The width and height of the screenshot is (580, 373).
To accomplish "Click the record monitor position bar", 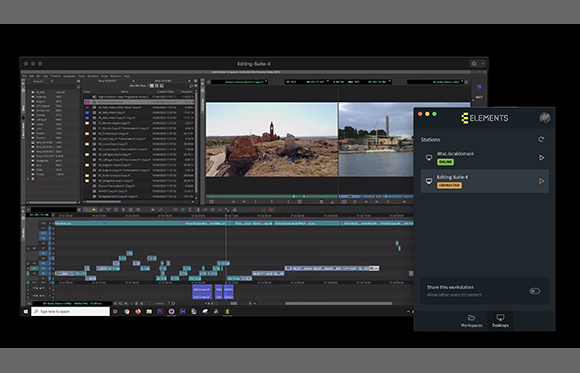I will point(376,196).
